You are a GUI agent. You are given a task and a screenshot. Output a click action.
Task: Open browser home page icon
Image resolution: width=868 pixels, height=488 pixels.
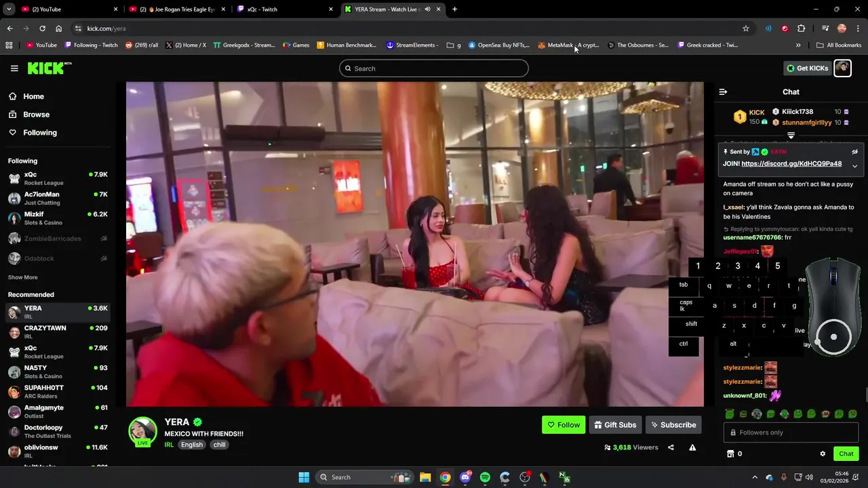[58, 28]
